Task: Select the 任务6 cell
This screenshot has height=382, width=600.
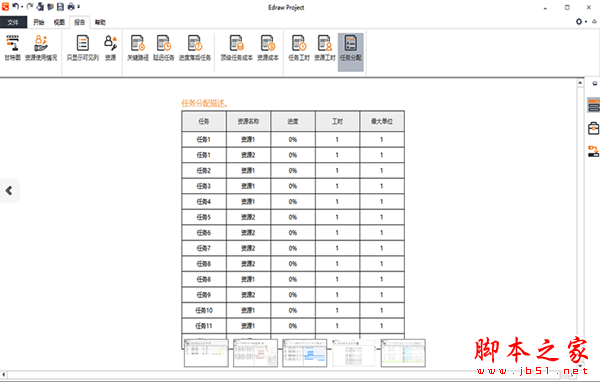Action: [204, 233]
